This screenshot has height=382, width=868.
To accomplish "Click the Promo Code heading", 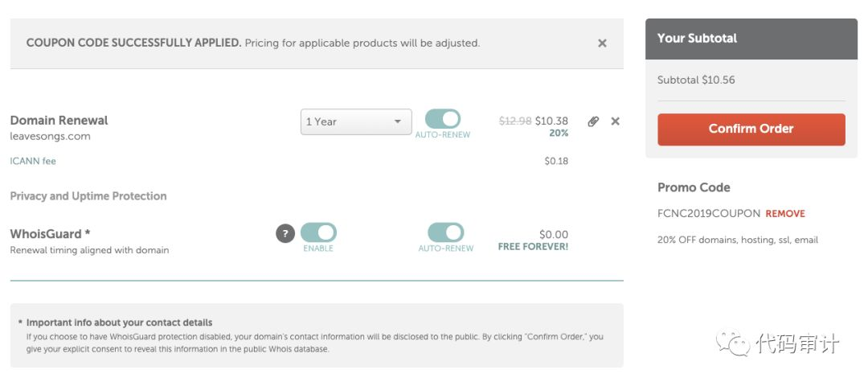I will coord(694,187).
